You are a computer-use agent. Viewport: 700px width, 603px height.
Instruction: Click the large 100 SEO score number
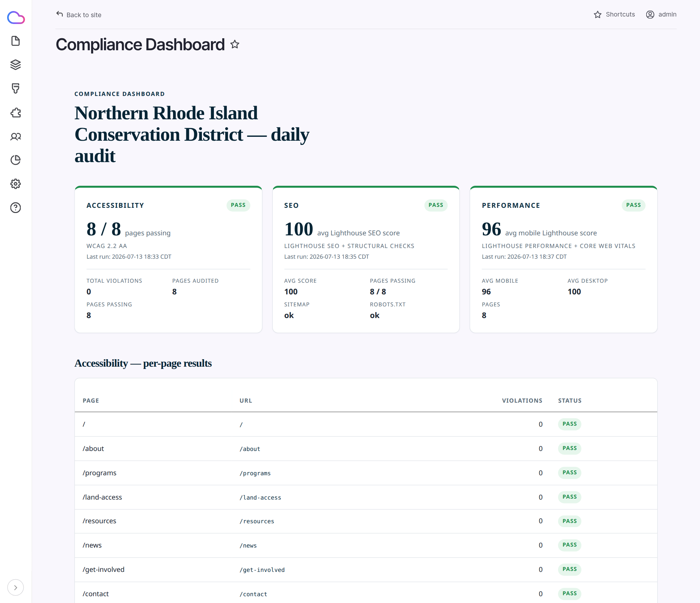point(299,229)
